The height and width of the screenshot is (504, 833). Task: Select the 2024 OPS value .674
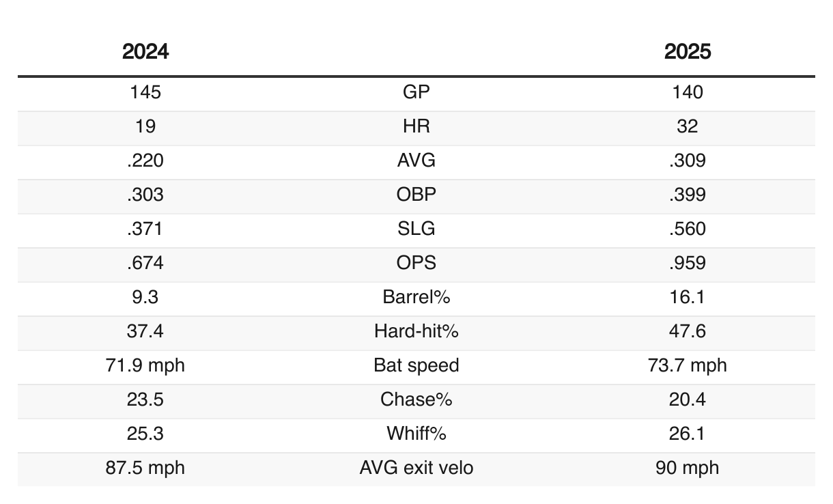(145, 263)
